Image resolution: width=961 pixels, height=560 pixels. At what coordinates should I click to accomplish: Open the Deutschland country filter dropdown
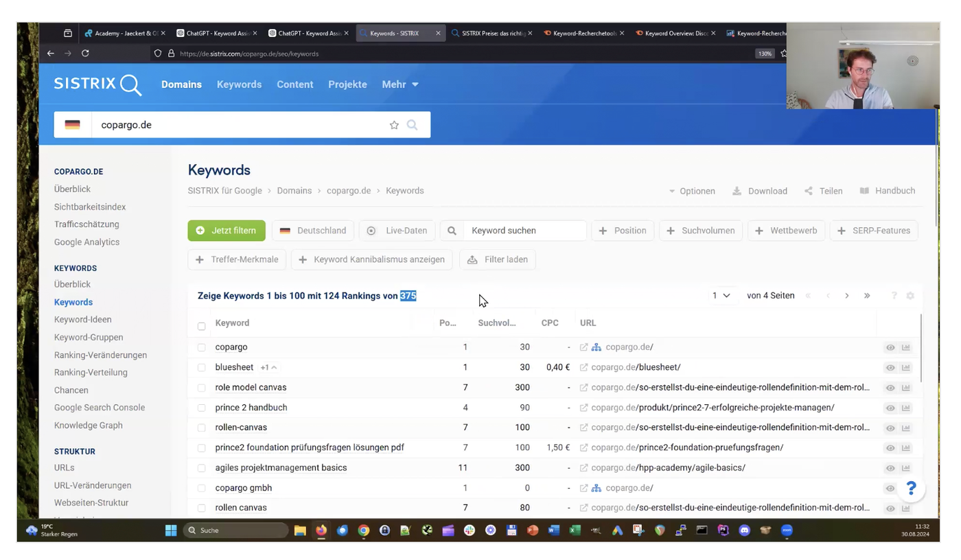[x=313, y=231]
